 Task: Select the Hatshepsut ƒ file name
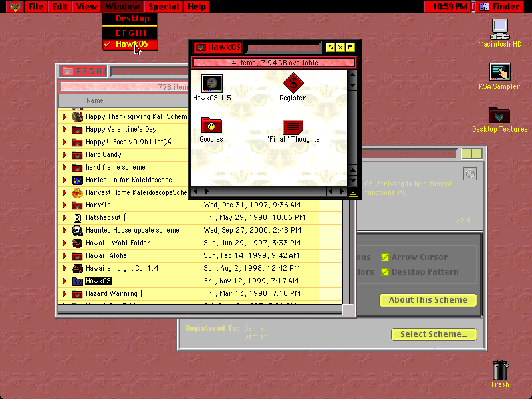pos(106,218)
